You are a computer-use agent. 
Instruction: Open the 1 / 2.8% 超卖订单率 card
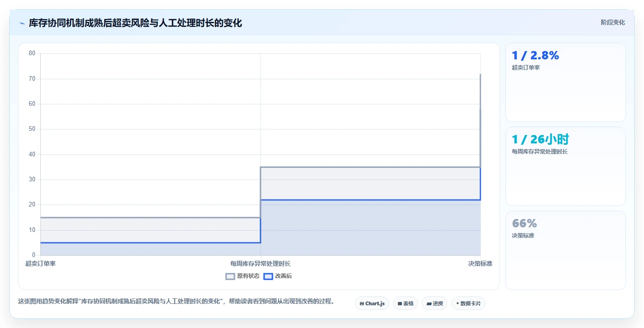tap(565, 83)
